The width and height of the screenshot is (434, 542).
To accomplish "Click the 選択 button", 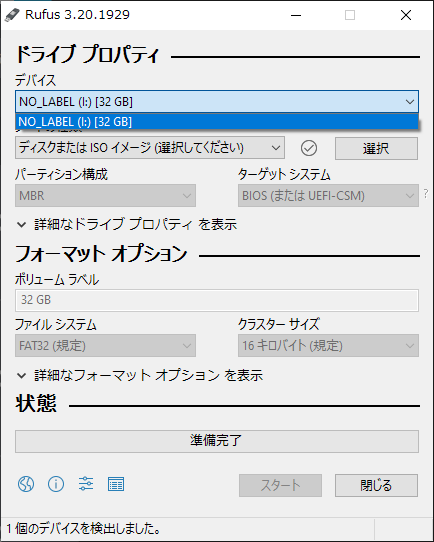I will click(x=376, y=148).
